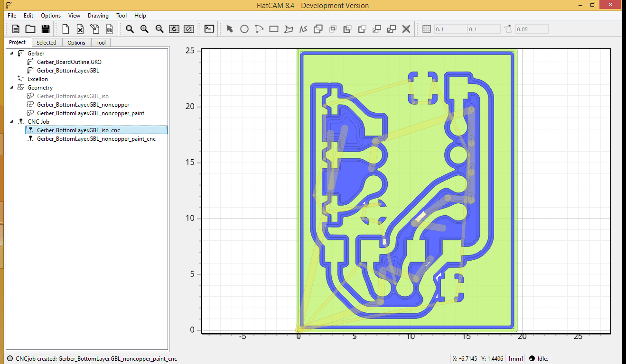Toggle the snap to grid icon
This screenshot has width=626, height=364.
tap(427, 29)
